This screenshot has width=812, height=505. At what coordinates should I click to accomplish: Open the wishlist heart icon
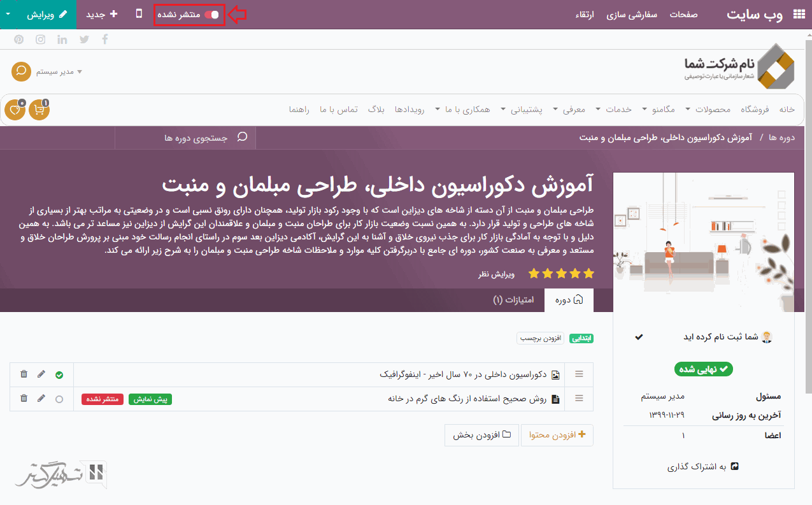point(15,110)
